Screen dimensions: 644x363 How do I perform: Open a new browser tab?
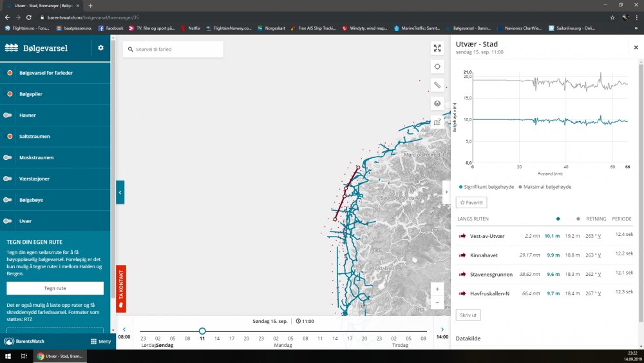click(90, 6)
